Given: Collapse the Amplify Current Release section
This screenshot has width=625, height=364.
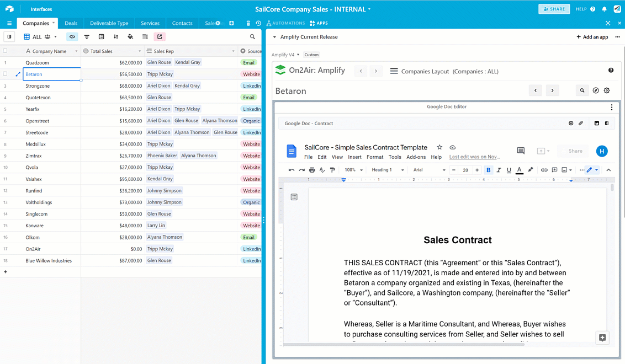Looking at the screenshot, I should [x=274, y=37].
